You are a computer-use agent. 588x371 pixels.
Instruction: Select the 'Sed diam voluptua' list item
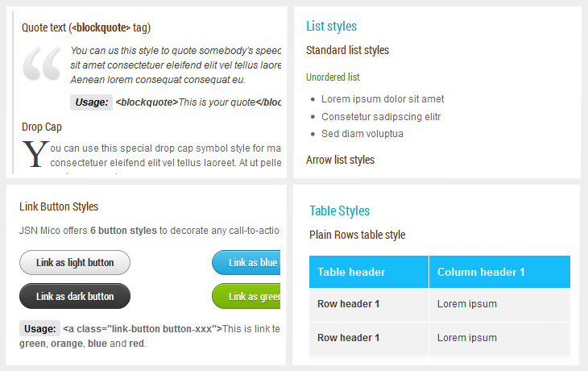click(362, 133)
